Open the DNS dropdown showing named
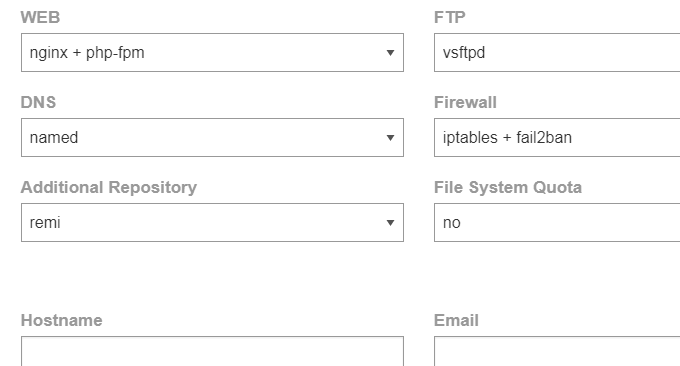The width and height of the screenshot is (680, 366). [212, 137]
